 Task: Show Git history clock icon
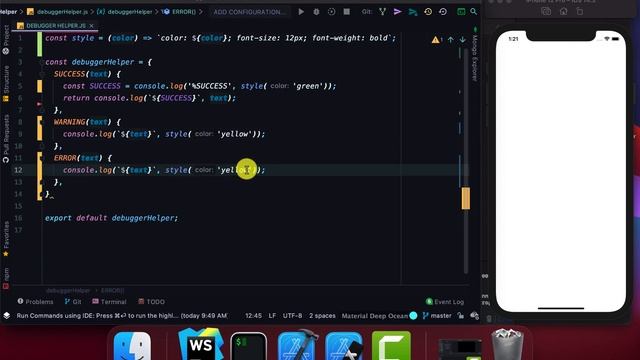428,12
